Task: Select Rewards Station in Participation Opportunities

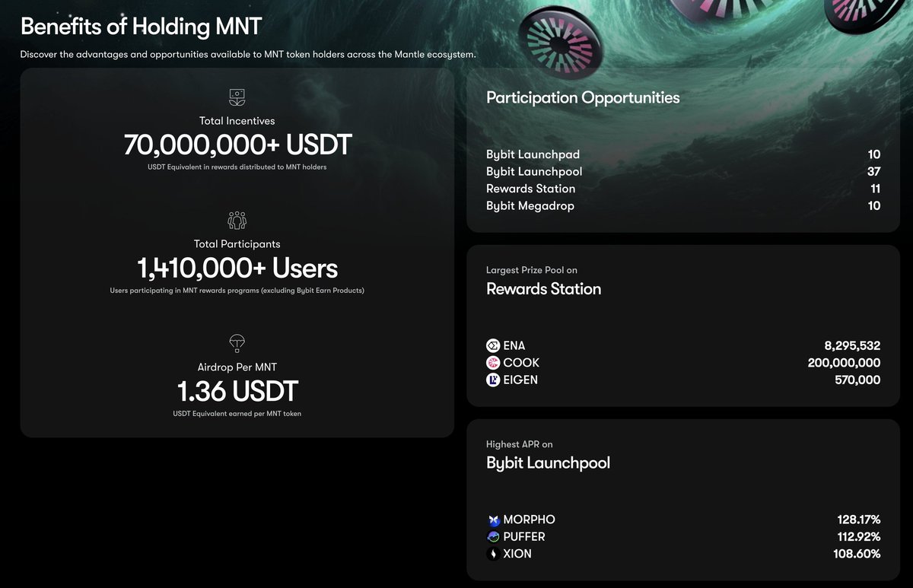Action: [531, 189]
